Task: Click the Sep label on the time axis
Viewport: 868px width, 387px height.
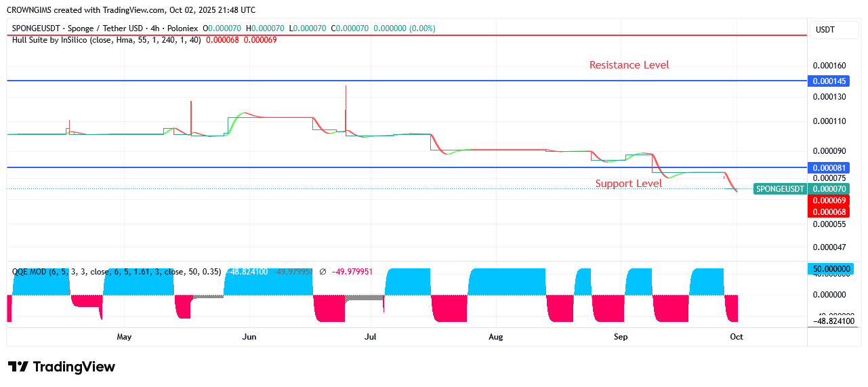Action: coord(621,337)
